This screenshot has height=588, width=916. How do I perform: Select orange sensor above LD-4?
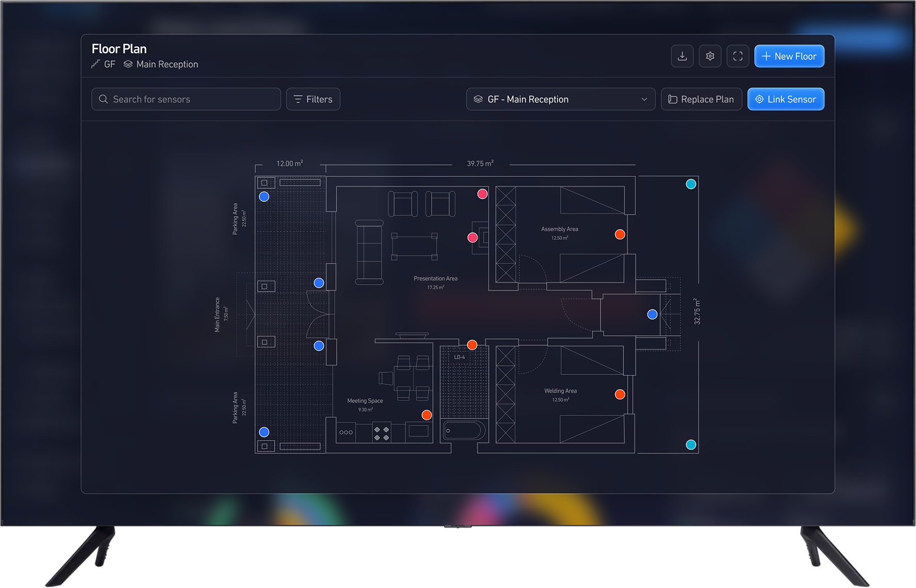pos(472,345)
